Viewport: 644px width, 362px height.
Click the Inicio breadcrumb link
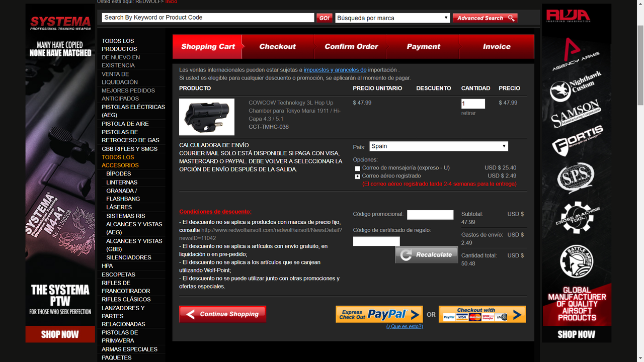(x=171, y=2)
